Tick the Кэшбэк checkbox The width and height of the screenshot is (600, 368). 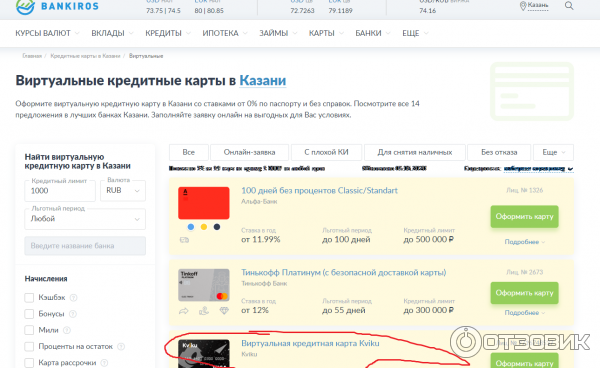point(29,298)
